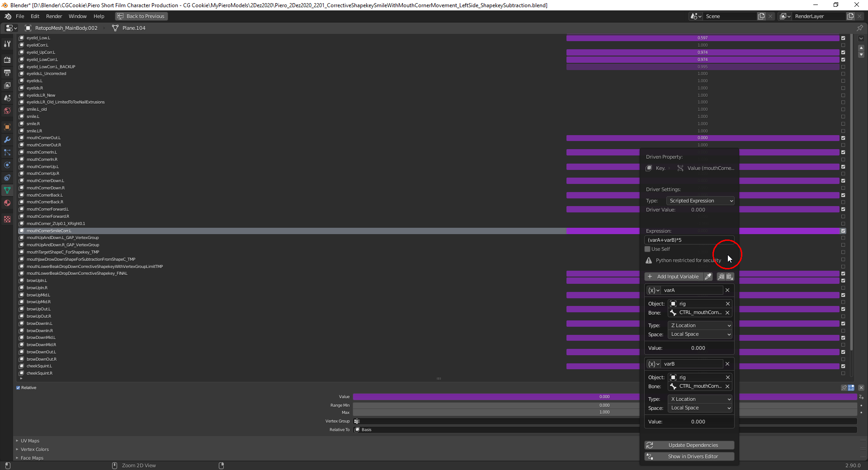Click the shape key pin icon near Relative row
This screenshot has height=470, width=868.
click(844, 388)
